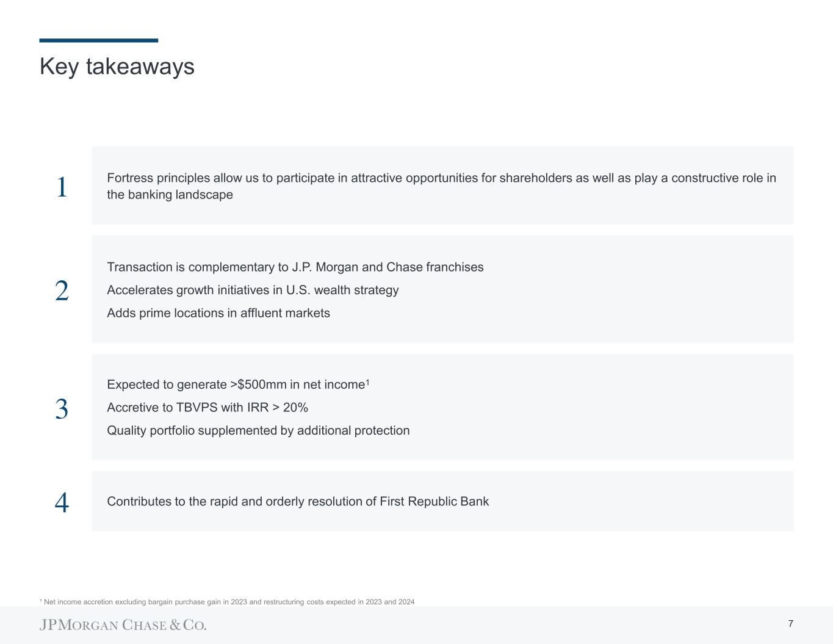Click the JPMorgan Chase & Co. logo

pos(123,625)
